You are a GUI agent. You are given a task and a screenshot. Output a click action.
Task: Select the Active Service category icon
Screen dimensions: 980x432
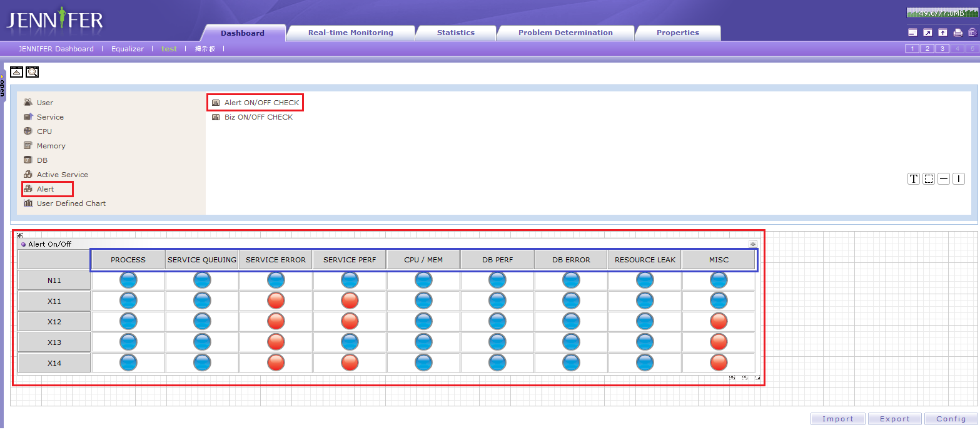point(28,174)
